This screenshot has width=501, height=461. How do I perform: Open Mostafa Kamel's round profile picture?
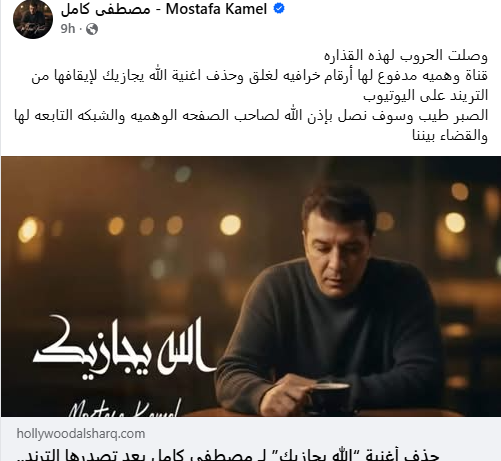pyautogui.click(x=33, y=19)
